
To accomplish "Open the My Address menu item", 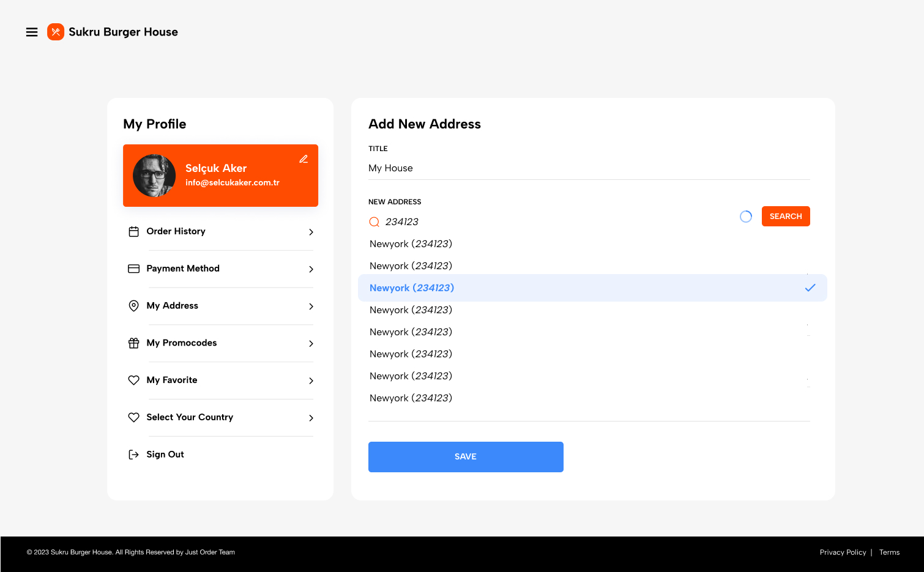I will coord(173,306).
